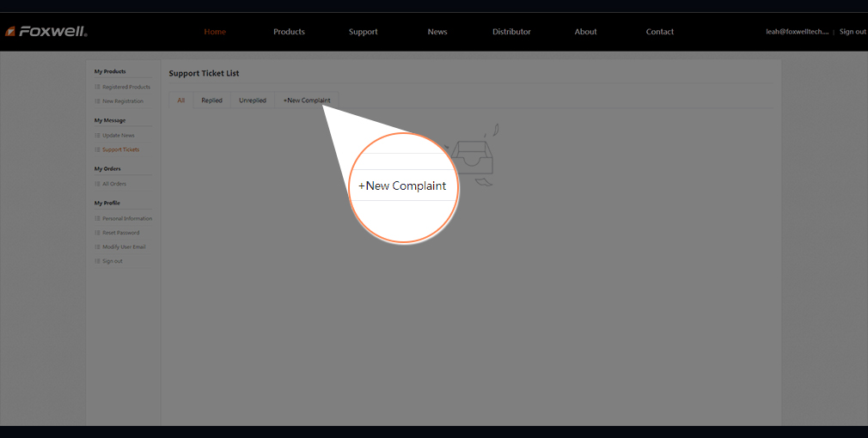The width and height of the screenshot is (868, 438).
Task: Switch to the Unreplied tab
Action: point(253,100)
